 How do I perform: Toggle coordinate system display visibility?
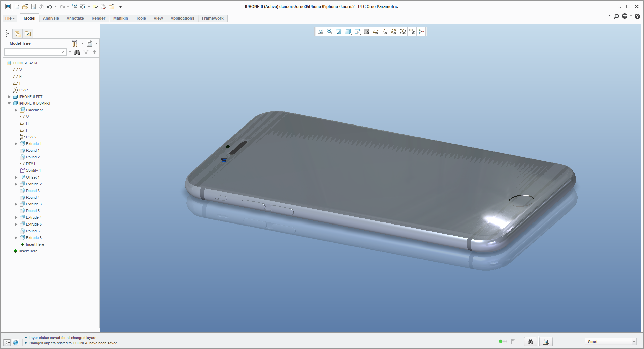click(x=402, y=31)
